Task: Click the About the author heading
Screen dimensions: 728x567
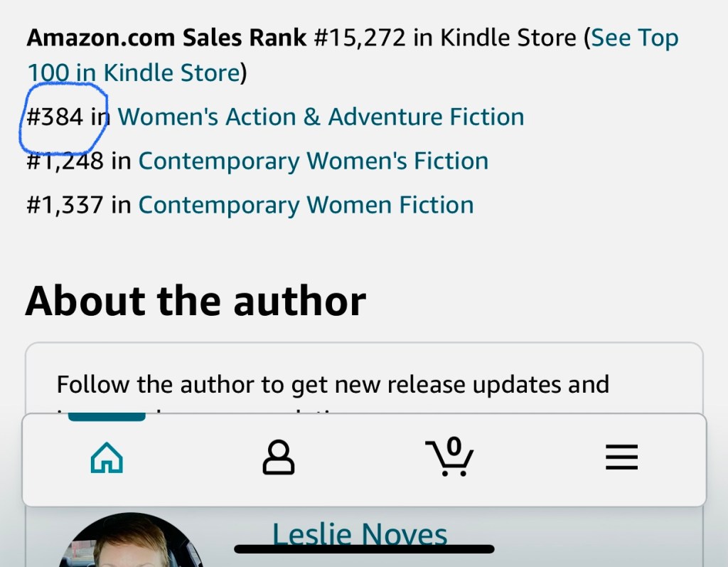Action: tap(196, 300)
